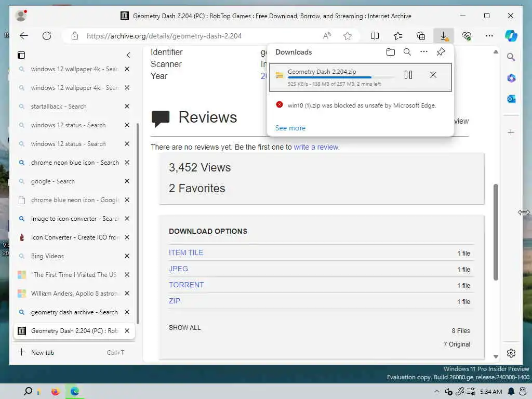The image size is (532, 399).
Task: Select the blocked win10 (1).zip entry
Action: point(361,105)
